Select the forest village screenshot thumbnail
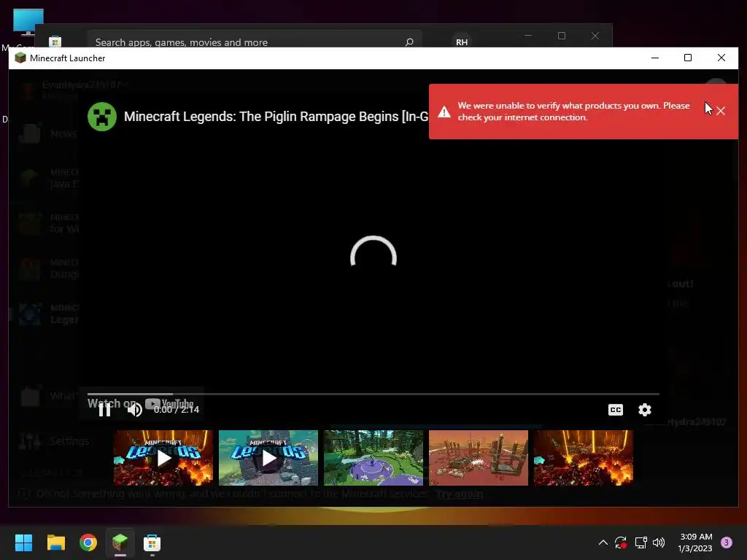The height and width of the screenshot is (560, 747). point(373,458)
